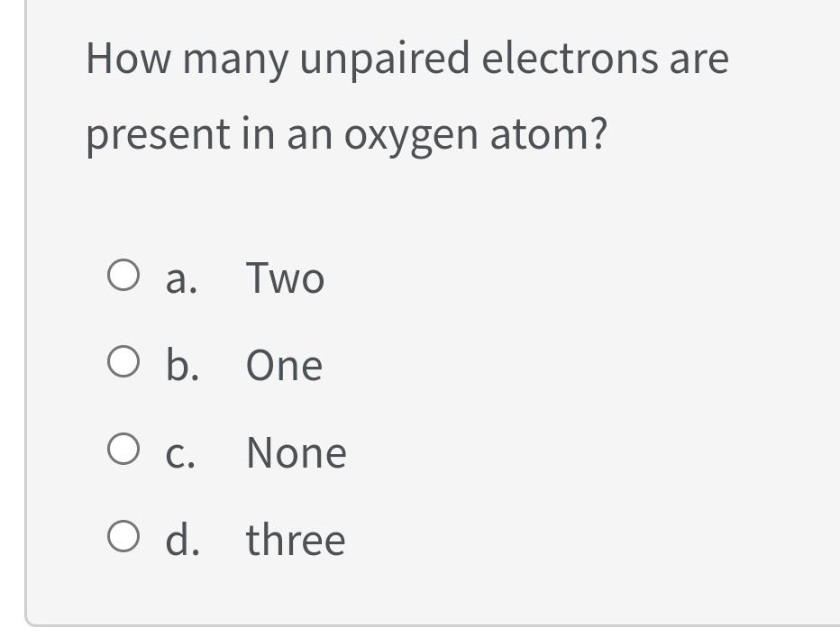This screenshot has width=840, height=637.
Task: Click the question text about unpaired electrons
Action: [x=406, y=95]
